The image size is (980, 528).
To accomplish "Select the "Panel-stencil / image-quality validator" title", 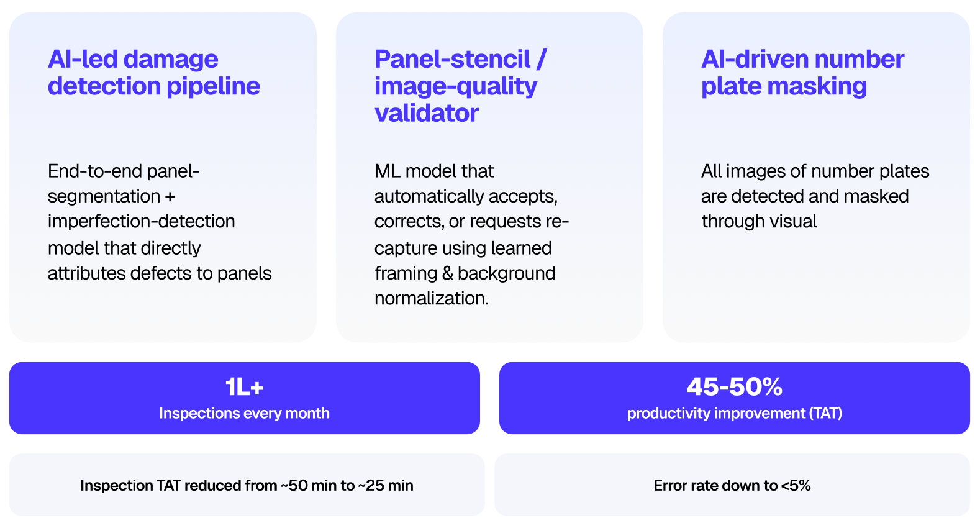I will click(x=460, y=86).
